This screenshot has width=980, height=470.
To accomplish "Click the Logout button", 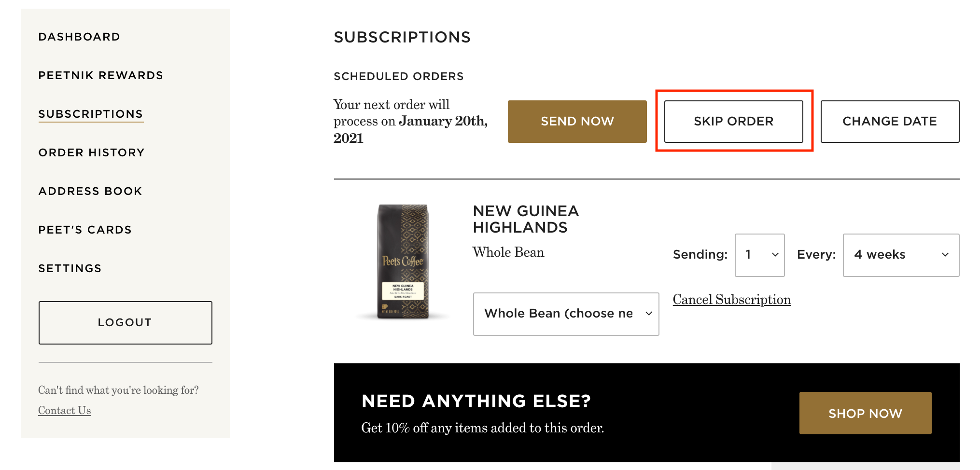I will [x=125, y=322].
